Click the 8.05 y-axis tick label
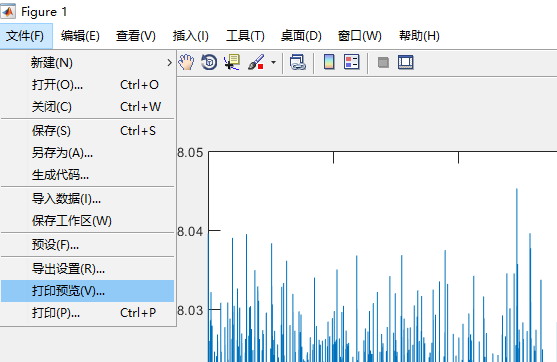This screenshot has width=557, height=362. (190, 153)
